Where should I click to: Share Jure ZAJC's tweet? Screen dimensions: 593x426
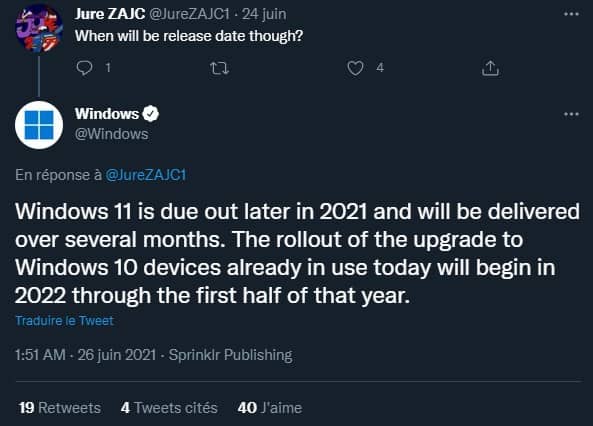click(491, 68)
